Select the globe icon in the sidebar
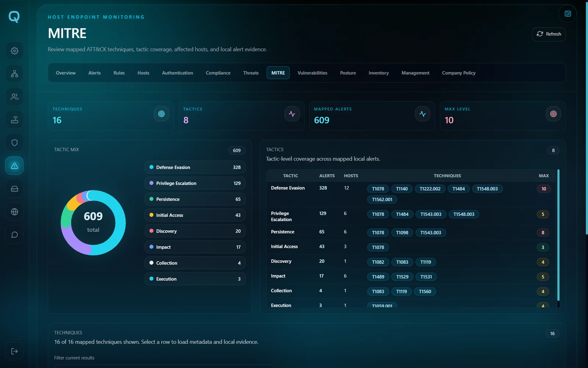588x368 pixels. [x=14, y=212]
